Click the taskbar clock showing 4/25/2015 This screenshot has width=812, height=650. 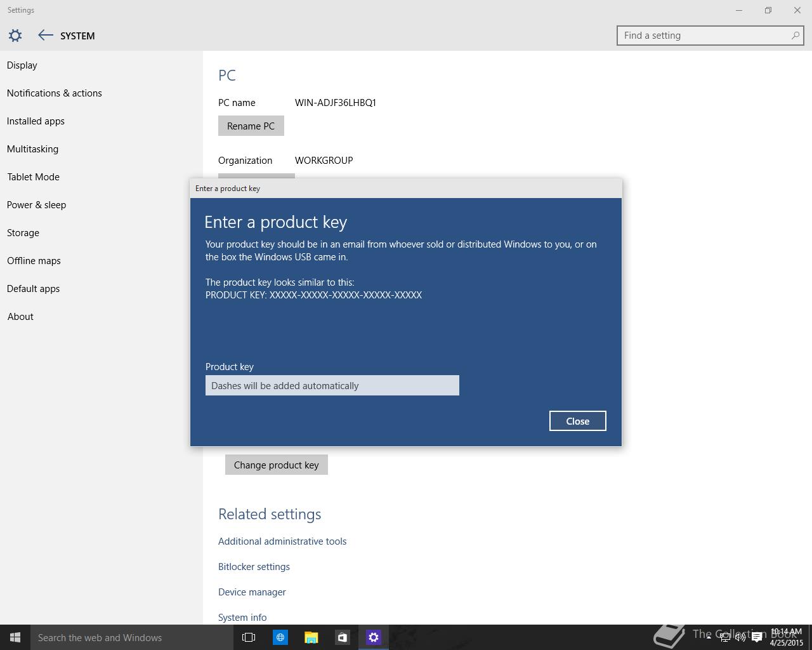pyautogui.click(x=787, y=637)
